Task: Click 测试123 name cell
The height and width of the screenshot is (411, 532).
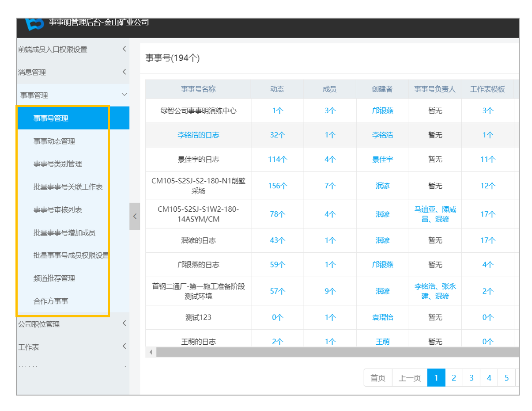Action: click(x=198, y=317)
